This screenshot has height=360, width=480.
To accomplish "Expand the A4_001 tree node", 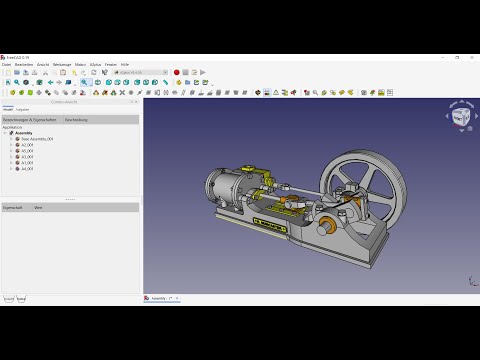I will [x=11, y=169].
